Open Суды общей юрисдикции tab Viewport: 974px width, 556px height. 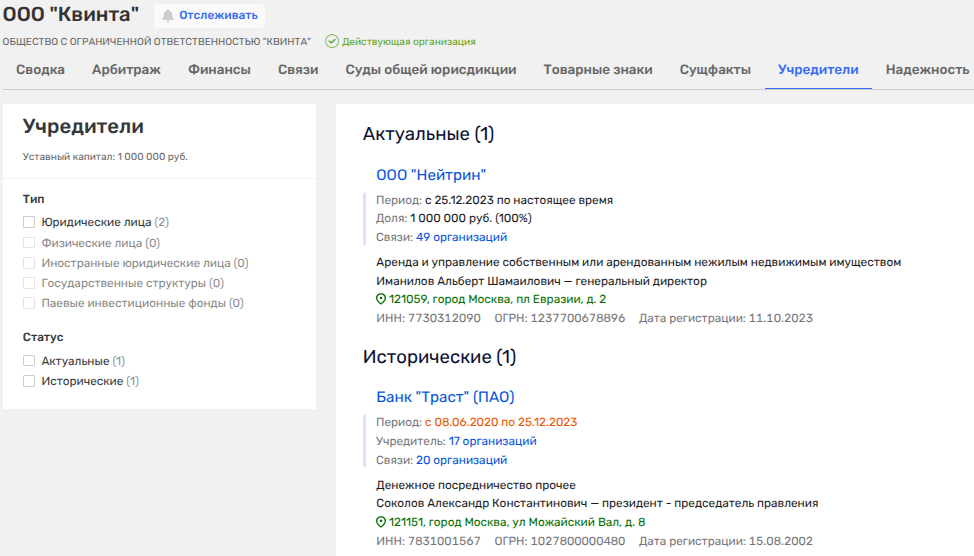tap(431, 70)
